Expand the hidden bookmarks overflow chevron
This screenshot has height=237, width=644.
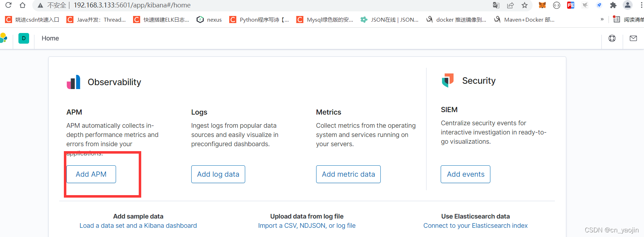pos(602,20)
